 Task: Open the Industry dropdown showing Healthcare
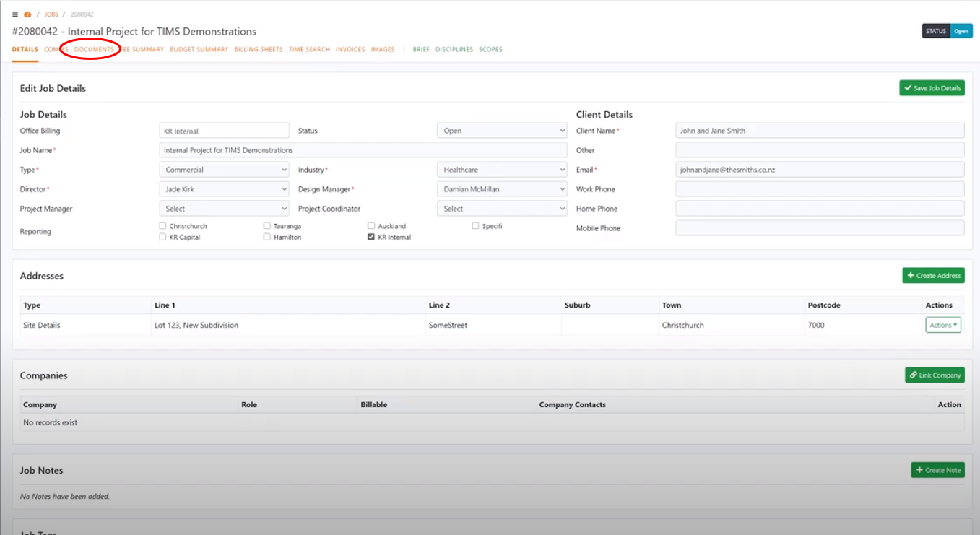501,169
